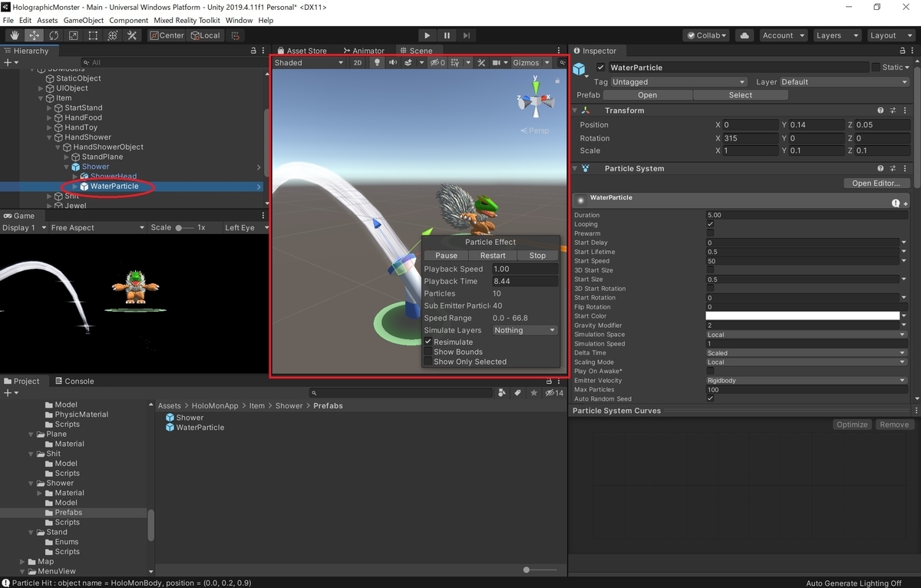The height and width of the screenshot is (588, 921).
Task: Enable Show Bounds checkbox
Action: pyautogui.click(x=428, y=352)
